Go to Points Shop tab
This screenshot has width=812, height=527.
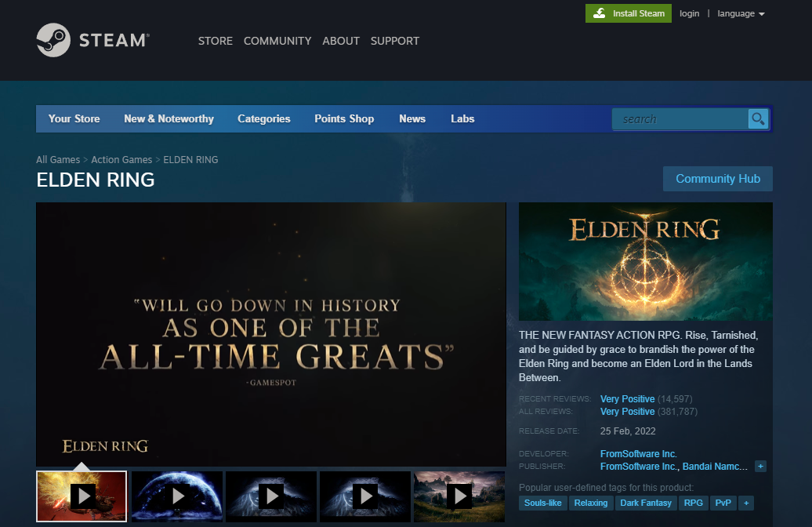pos(344,118)
